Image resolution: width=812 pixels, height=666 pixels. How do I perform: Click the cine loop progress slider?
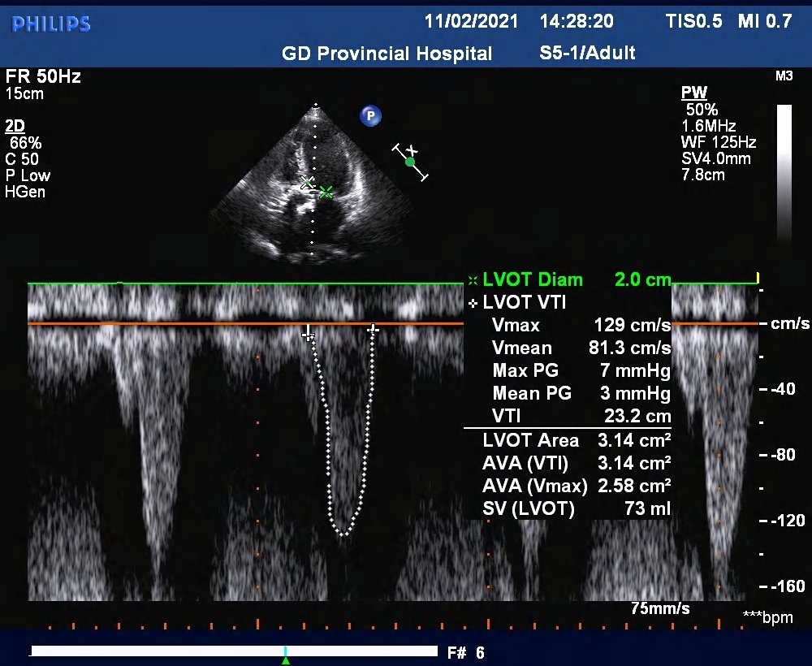234,651
